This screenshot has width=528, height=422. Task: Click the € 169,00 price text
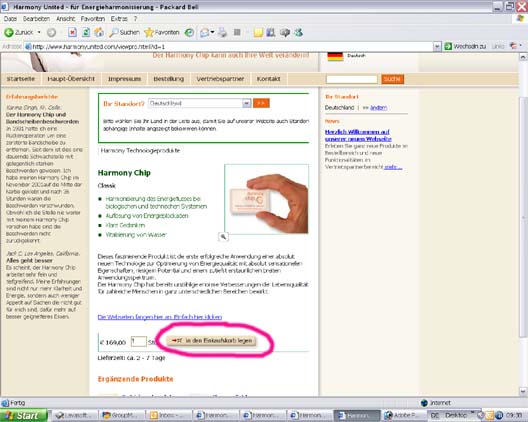coord(112,343)
